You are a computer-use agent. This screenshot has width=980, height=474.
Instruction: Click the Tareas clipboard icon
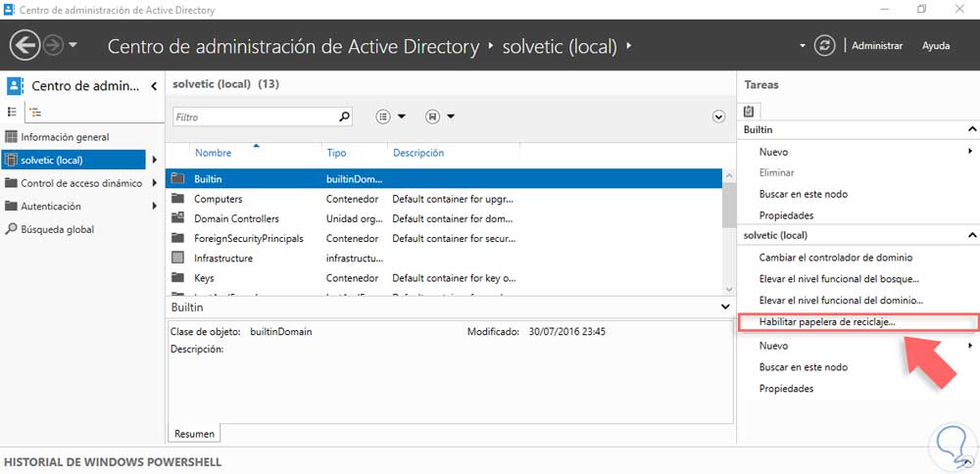coord(749,112)
